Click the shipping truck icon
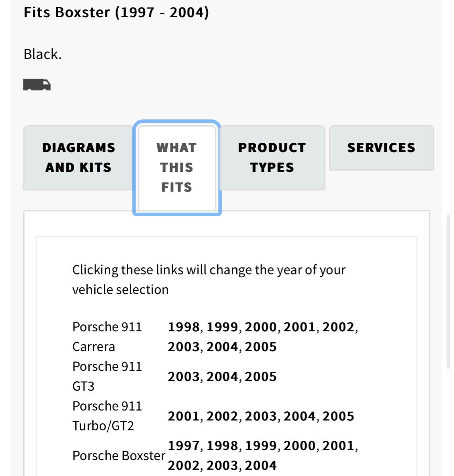Screen dimensions: 454x476 coord(37,84)
